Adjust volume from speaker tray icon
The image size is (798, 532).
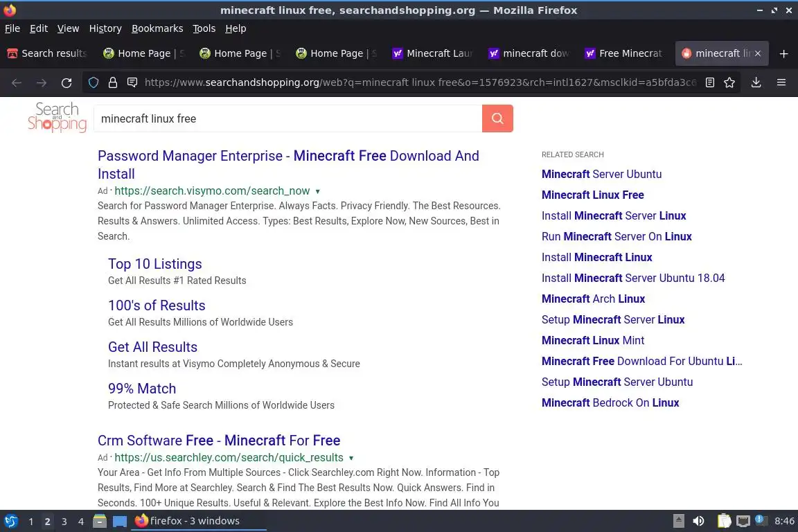pos(698,521)
